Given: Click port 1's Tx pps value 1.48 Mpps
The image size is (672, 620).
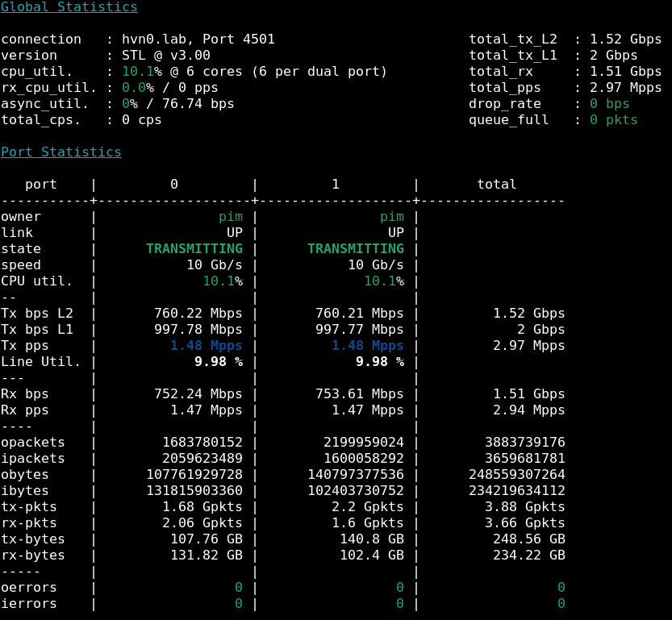Looking at the screenshot, I should point(367,346).
